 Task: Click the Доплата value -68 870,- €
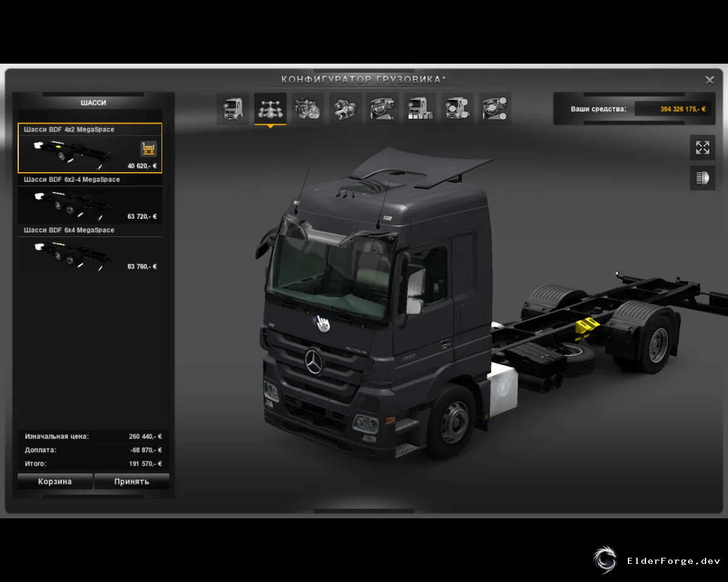coord(146,450)
